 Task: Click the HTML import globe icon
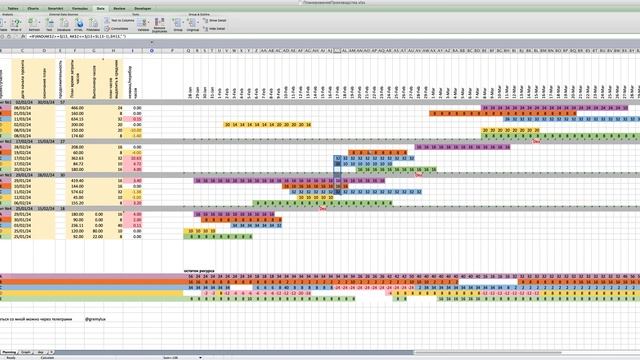click(x=79, y=23)
